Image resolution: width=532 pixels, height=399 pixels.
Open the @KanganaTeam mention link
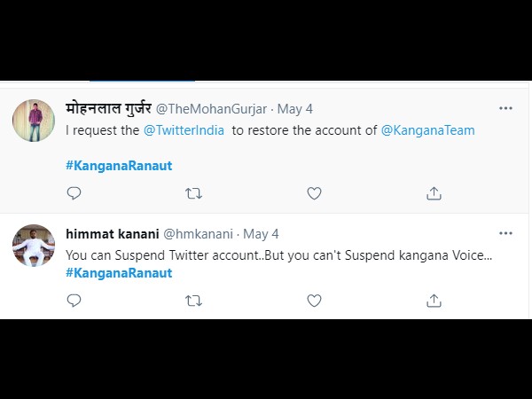coord(427,130)
